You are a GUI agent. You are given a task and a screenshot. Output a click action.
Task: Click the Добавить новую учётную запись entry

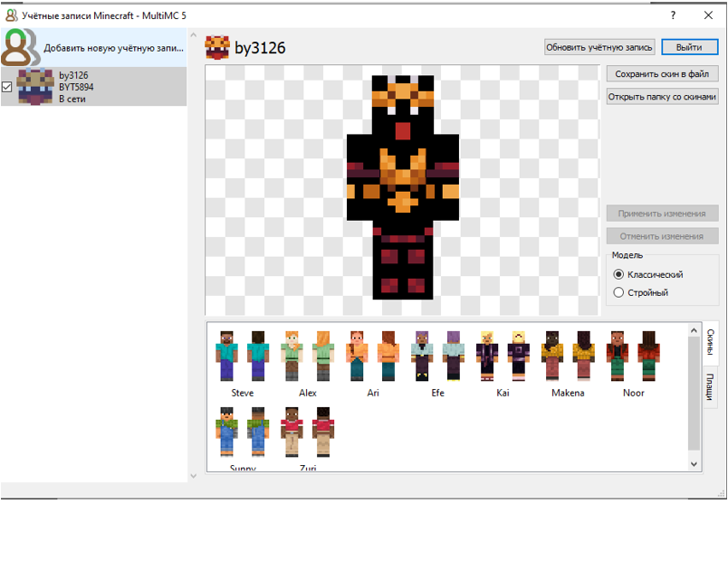click(x=94, y=47)
